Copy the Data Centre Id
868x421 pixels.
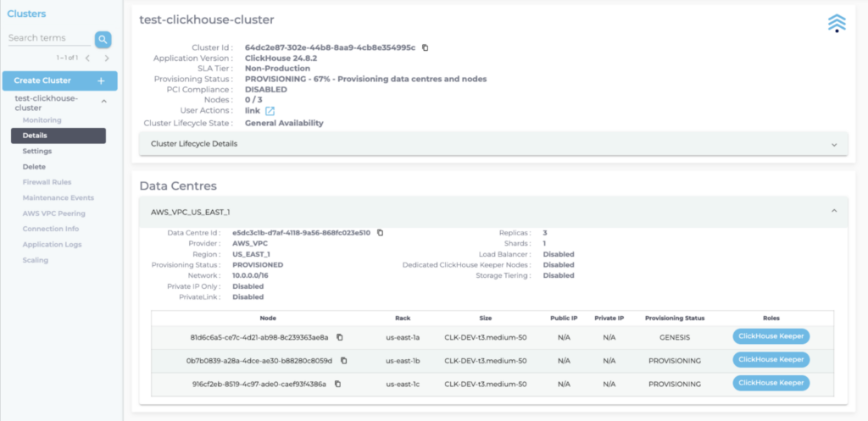click(x=380, y=232)
